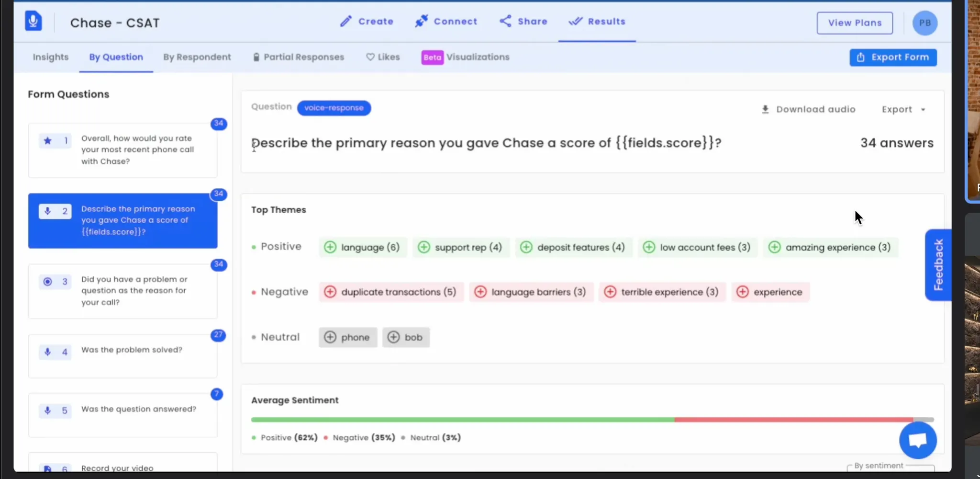Add the language barriers theme plus
Screen dimensions: 980x479
[480, 292]
